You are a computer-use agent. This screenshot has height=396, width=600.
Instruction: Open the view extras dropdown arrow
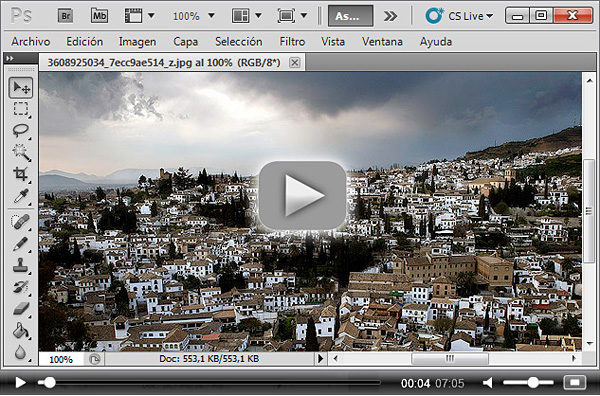[151, 16]
